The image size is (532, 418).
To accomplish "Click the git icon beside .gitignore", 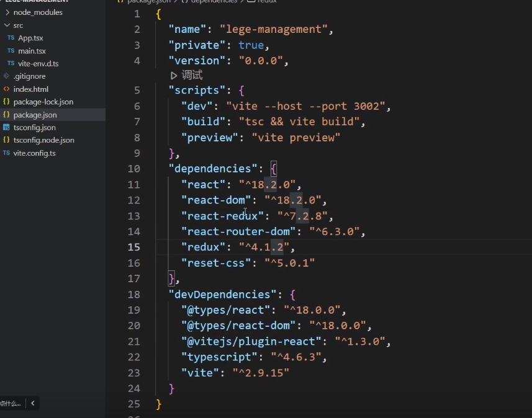I will 6,76.
